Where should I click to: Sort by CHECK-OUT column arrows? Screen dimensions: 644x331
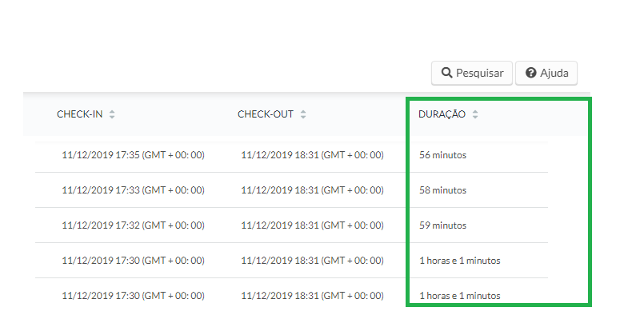coord(303,114)
